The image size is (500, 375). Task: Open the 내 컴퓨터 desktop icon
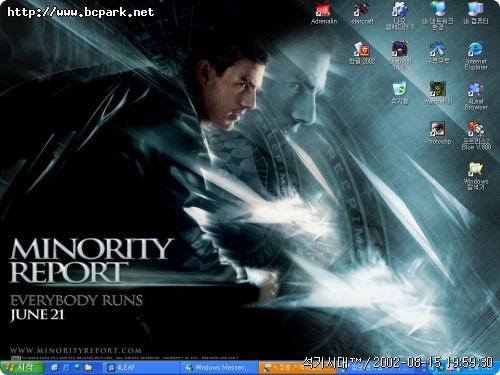(x=476, y=13)
